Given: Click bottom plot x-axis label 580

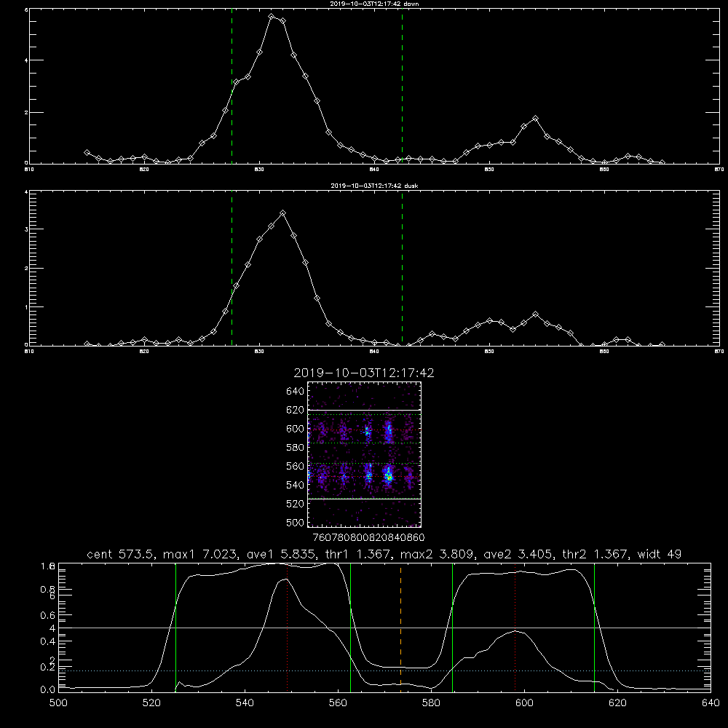Looking at the screenshot, I should pyautogui.click(x=431, y=703).
